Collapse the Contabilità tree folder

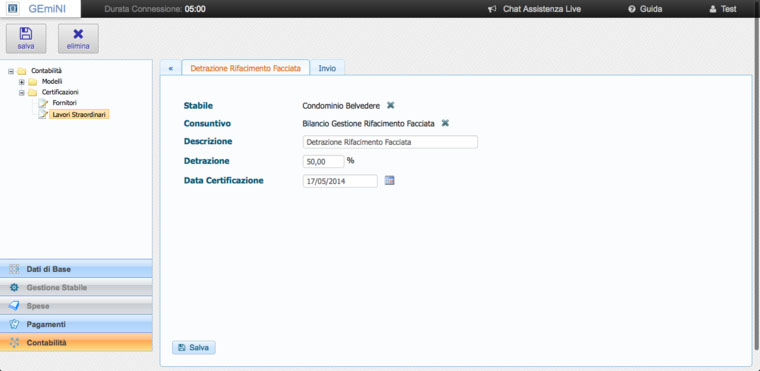11,71
